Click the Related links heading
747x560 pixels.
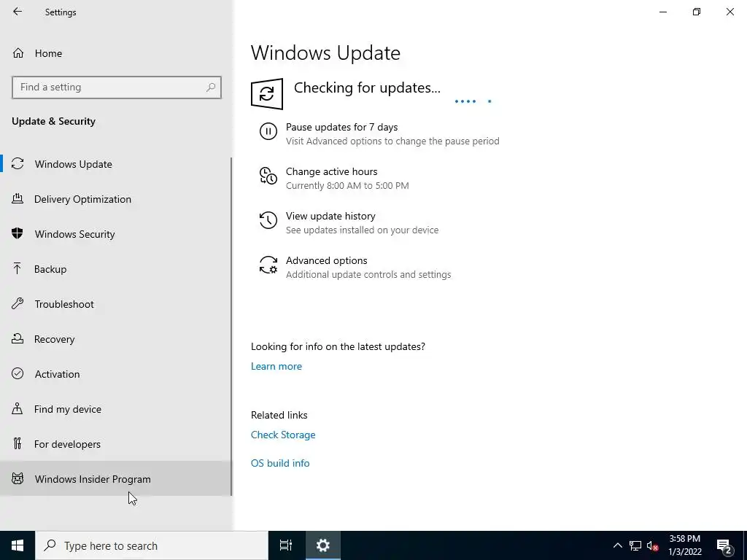click(x=279, y=415)
